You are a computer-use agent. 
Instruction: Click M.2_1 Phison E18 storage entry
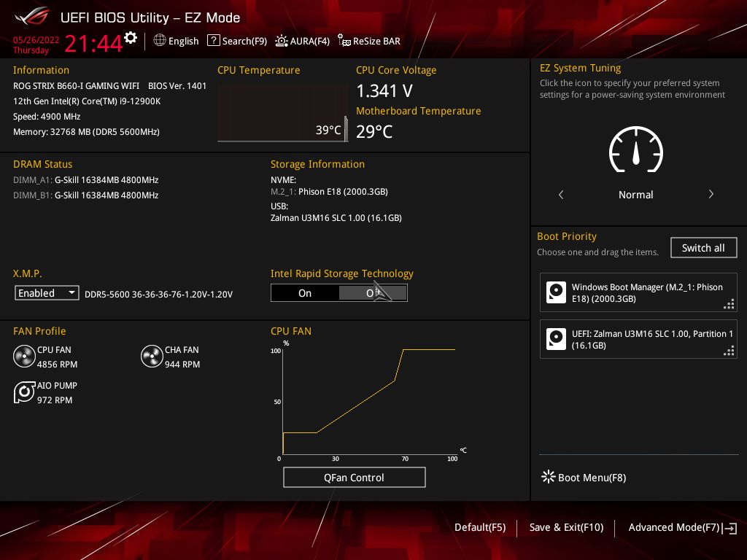329,192
